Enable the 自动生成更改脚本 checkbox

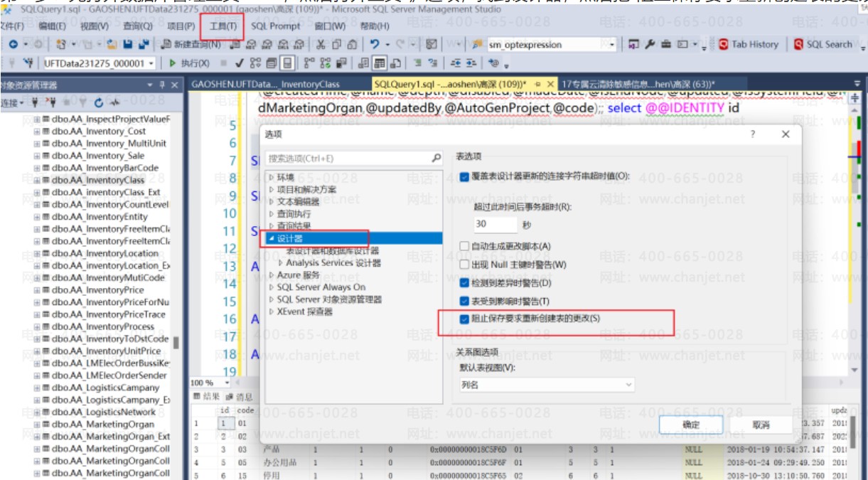465,246
